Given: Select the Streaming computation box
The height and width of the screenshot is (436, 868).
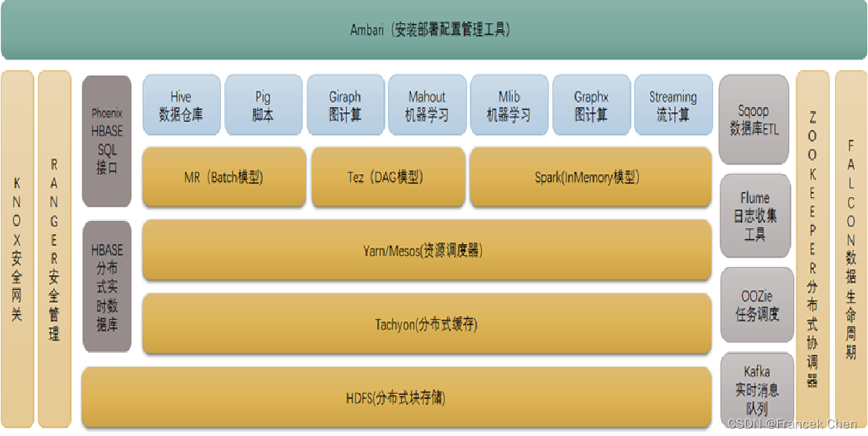Looking at the screenshot, I should [x=672, y=106].
